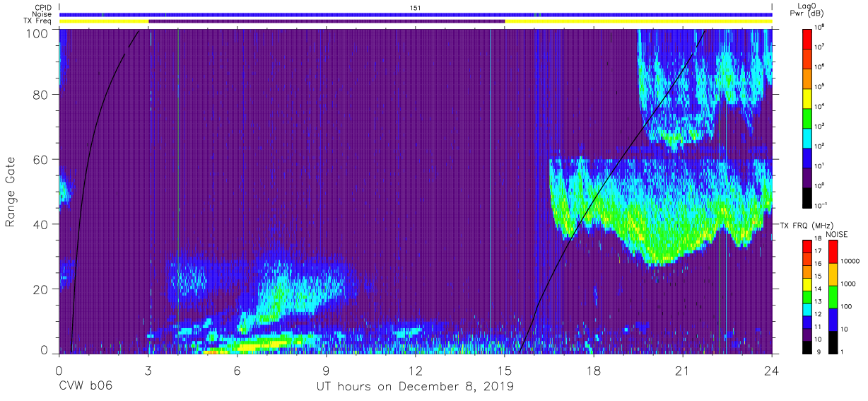Pick the red segment of the NOISE colorbar
The height and width of the screenshot is (401, 868).
833,251
